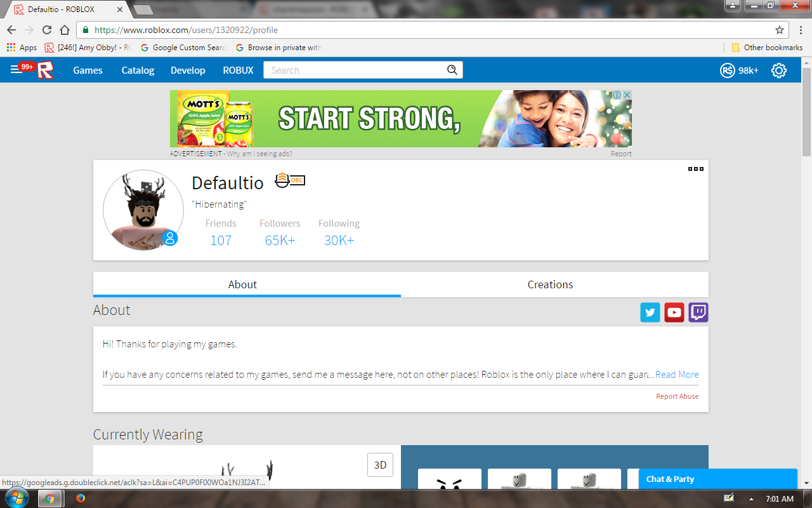
Task: Open the Robux balance icon
Action: point(727,70)
